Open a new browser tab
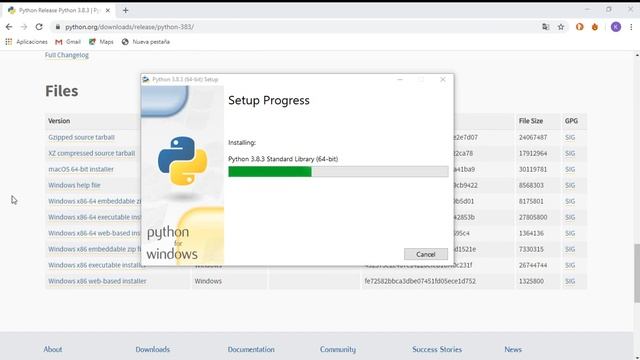The height and width of the screenshot is (360, 640). pyautogui.click(x=125, y=11)
